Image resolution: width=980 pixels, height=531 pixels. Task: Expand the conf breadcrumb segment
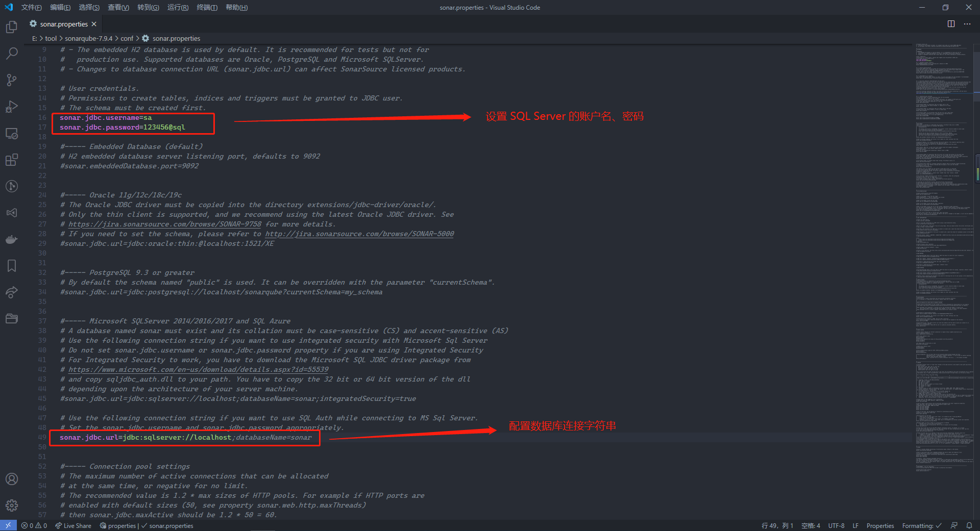[127, 38]
